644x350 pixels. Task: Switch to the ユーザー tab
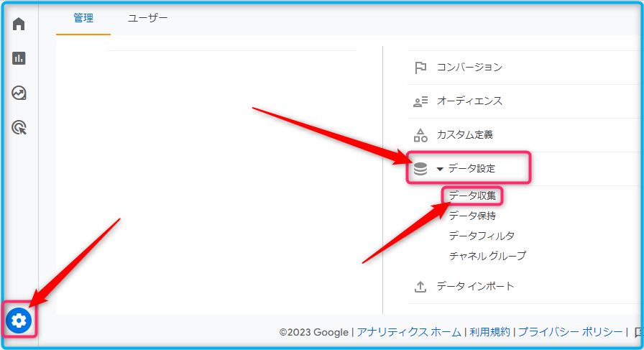point(148,18)
